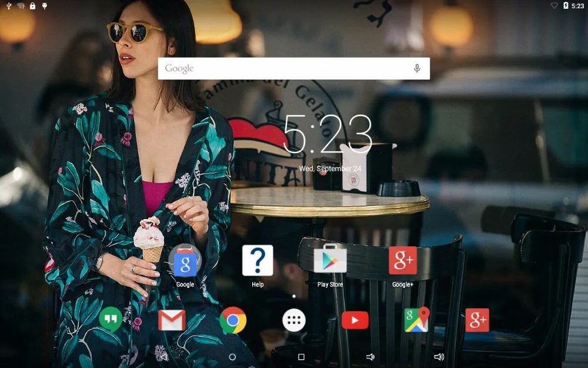Open the Play Store app
588x368 pixels.
click(x=330, y=258)
